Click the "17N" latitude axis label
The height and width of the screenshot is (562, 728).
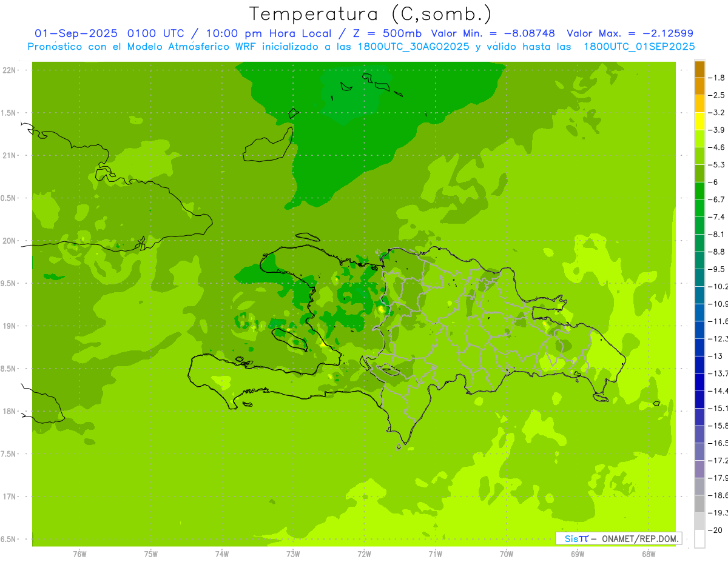click(x=9, y=497)
